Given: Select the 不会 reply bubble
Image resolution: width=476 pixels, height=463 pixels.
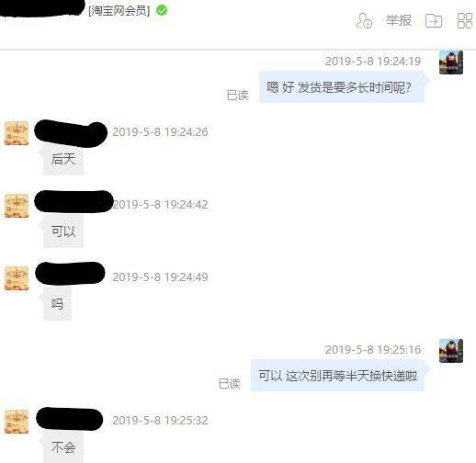Looking at the screenshot, I should coord(63,447).
